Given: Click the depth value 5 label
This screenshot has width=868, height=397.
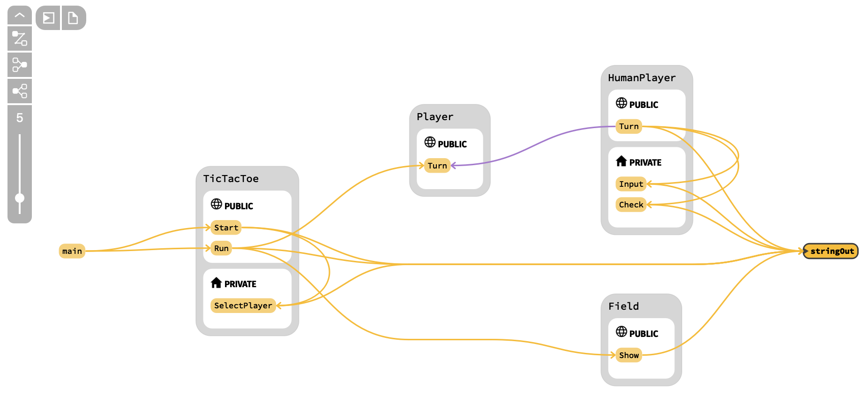Looking at the screenshot, I should pos(20,118).
